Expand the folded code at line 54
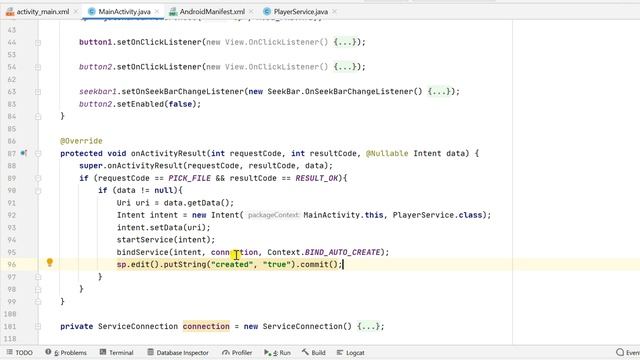The width and height of the screenshot is (640, 360). click(38, 67)
